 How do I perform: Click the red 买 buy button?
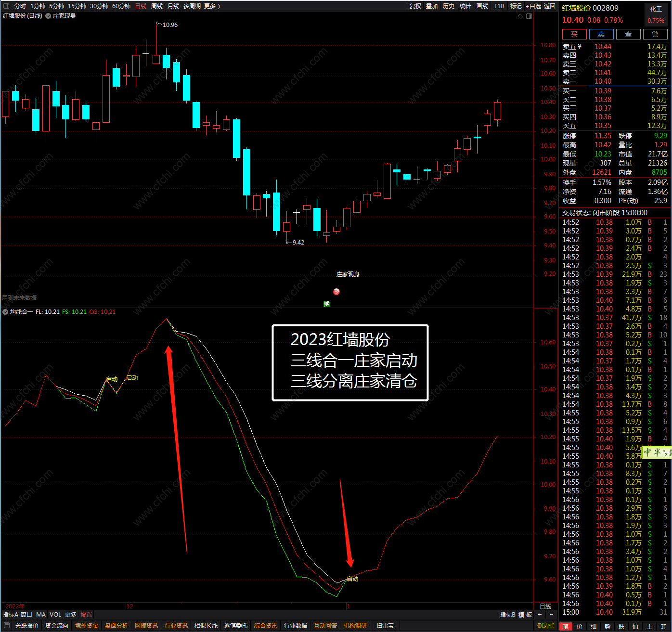574,34
